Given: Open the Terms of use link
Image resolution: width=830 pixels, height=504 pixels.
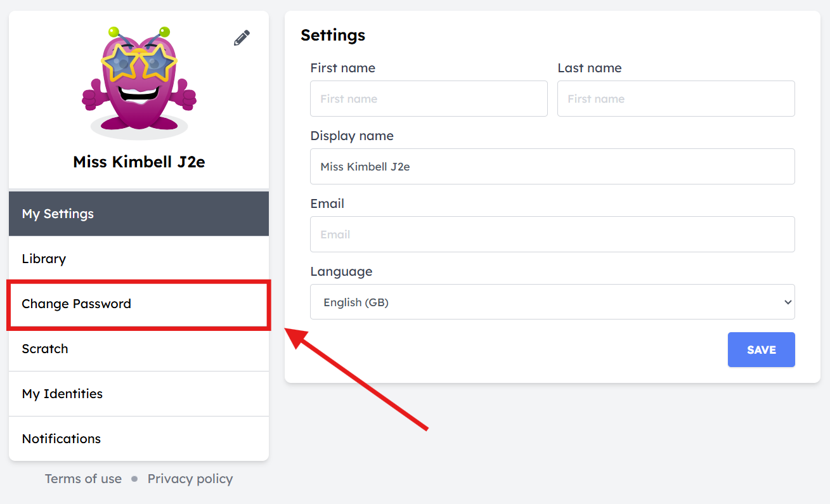Looking at the screenshot, I should pyautogui.click(x=83, y=479).
